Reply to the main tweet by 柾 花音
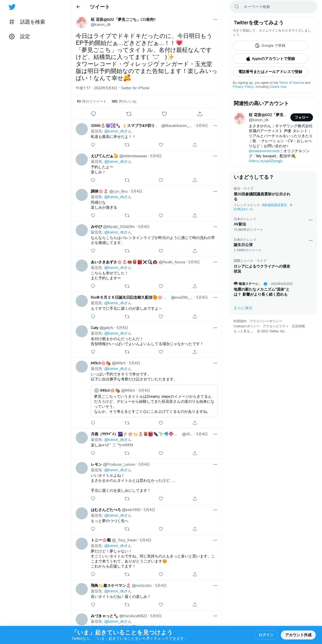The image size is (322, 644). click(94, 114)
